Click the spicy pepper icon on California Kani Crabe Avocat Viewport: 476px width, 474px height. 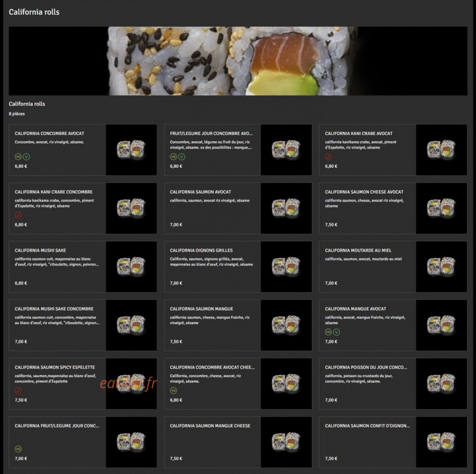pos(328,157)
